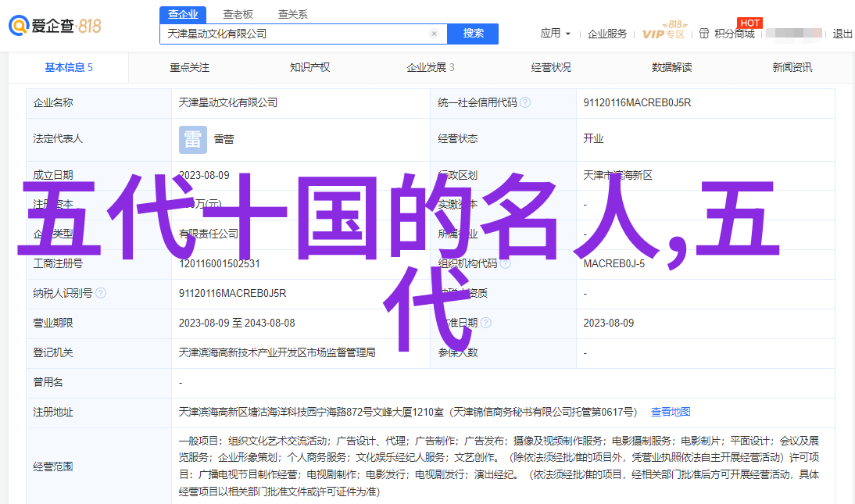This screenshot has height=504, width=855.
Task: Click the blurred username in the header
Action: tap(793, 34)
